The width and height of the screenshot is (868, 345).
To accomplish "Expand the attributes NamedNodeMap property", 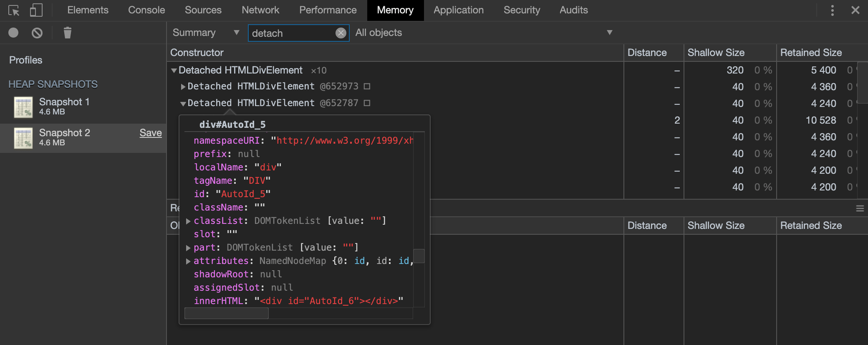I will pyautogui.click(x=188, y=261).
